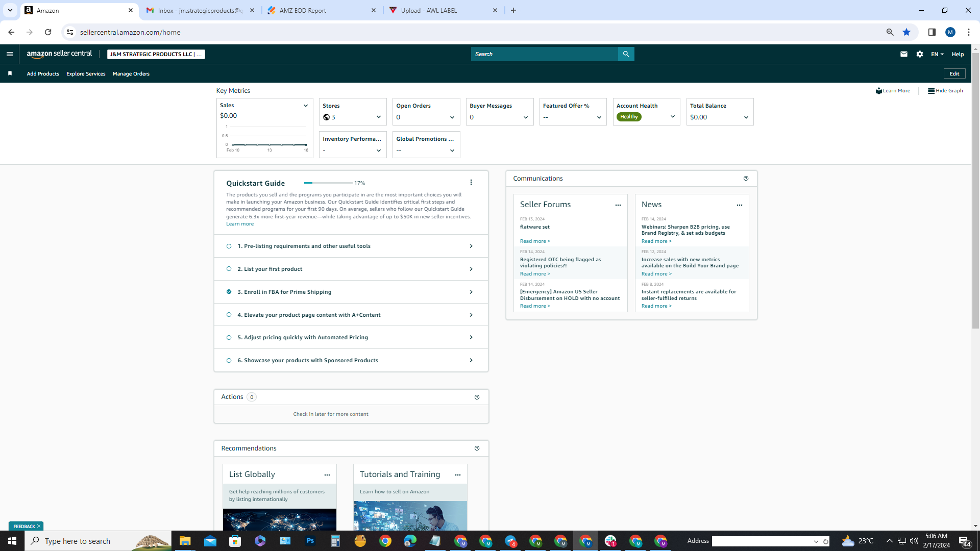Click the Quickstart Guide 17% progress bar
Screen dimensions: 980x551
tap(328, 183)
